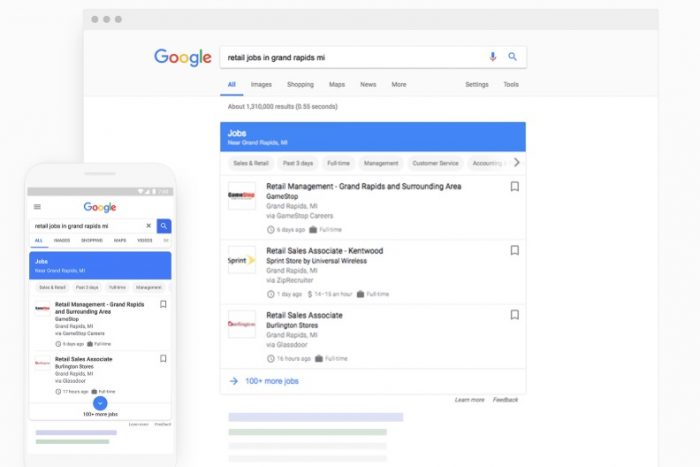The image size is (700, 467).
Task: Bookmark the mobile GameStop job
Action: (163, 304)
